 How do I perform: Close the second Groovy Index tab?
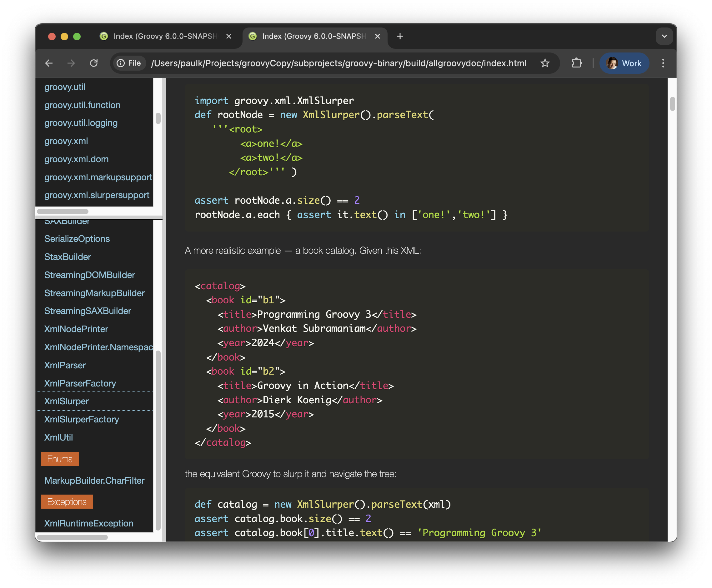(x=377, y=36)
